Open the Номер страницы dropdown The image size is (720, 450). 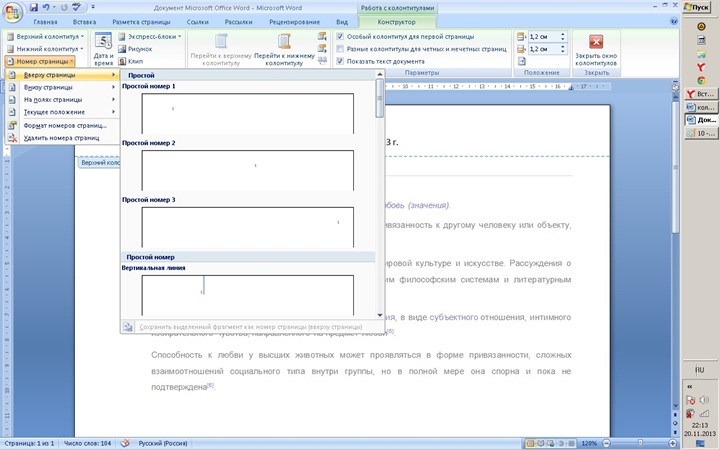point(40,61)
